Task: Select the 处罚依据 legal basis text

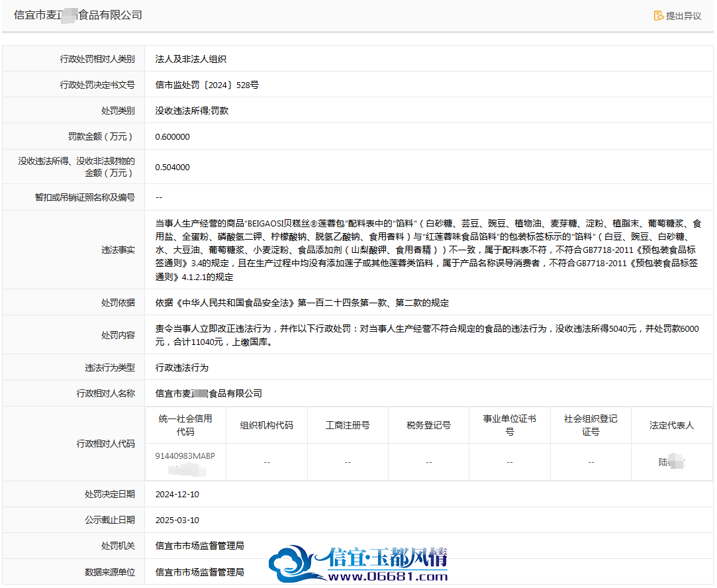Action: (302, 303)
